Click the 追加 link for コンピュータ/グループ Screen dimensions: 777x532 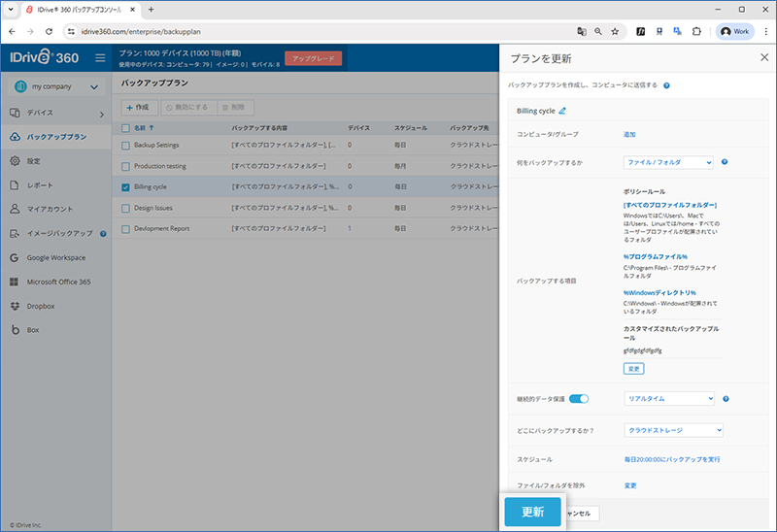click(x=629, y=134)
